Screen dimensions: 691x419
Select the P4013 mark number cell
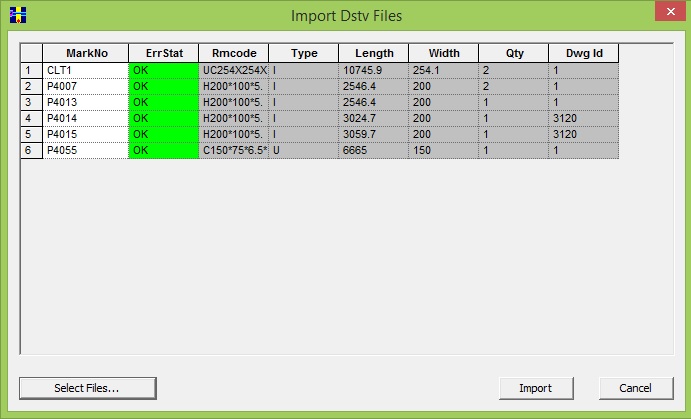(85, 102)
